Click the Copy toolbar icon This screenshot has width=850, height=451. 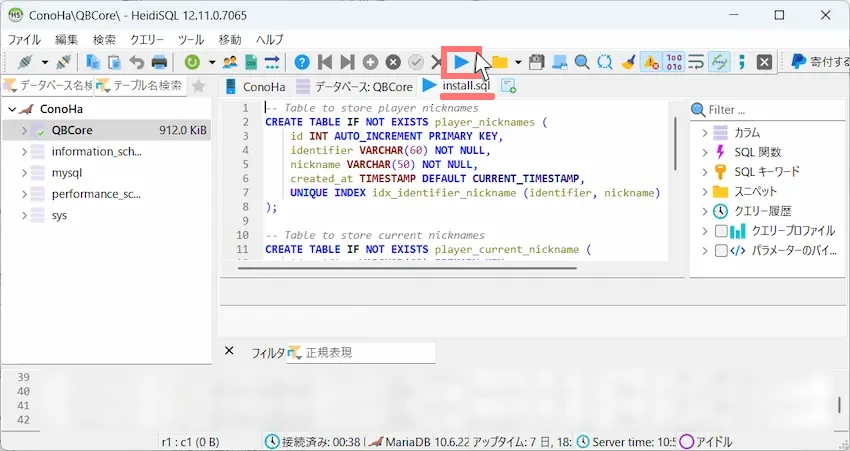pyautogui.click(x=93, y=62)
